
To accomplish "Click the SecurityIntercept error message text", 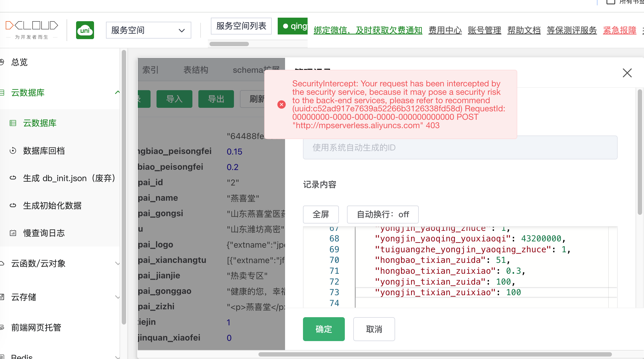I will (x=399, y=105).
